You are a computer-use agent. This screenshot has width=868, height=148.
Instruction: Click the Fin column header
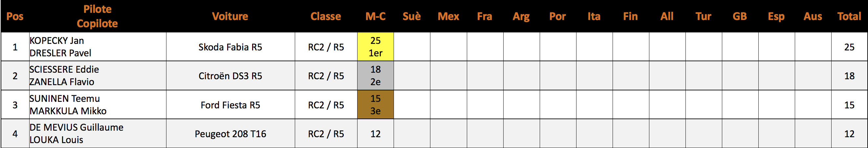pos(630,16)
